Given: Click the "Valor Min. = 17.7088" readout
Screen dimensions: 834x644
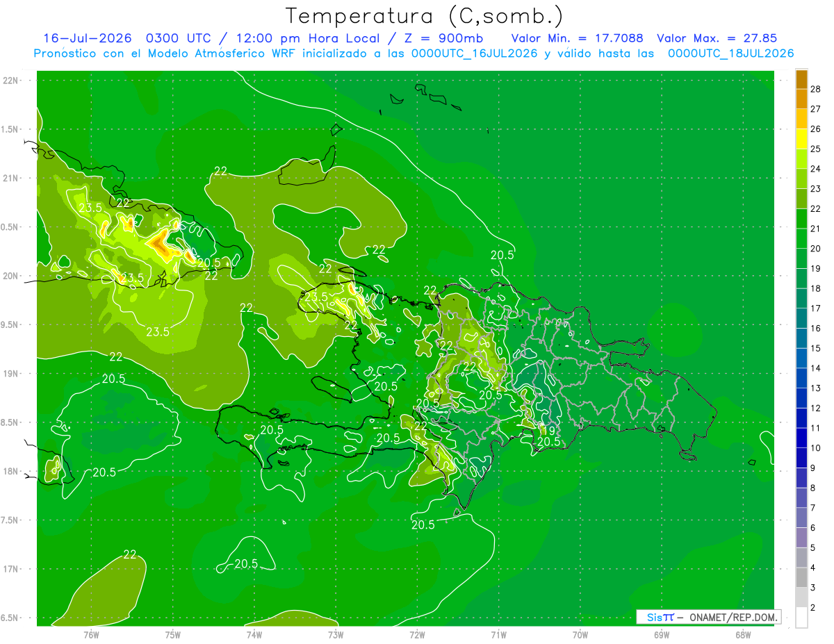Looking at the screenshot, I should pos(578,38).
